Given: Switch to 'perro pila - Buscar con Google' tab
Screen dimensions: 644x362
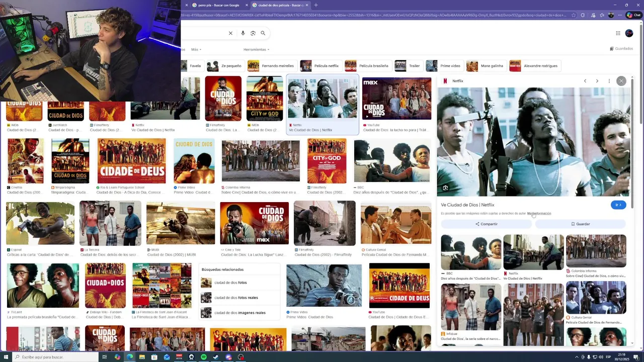Looking at the screenshot, I should tap(218, 5).
